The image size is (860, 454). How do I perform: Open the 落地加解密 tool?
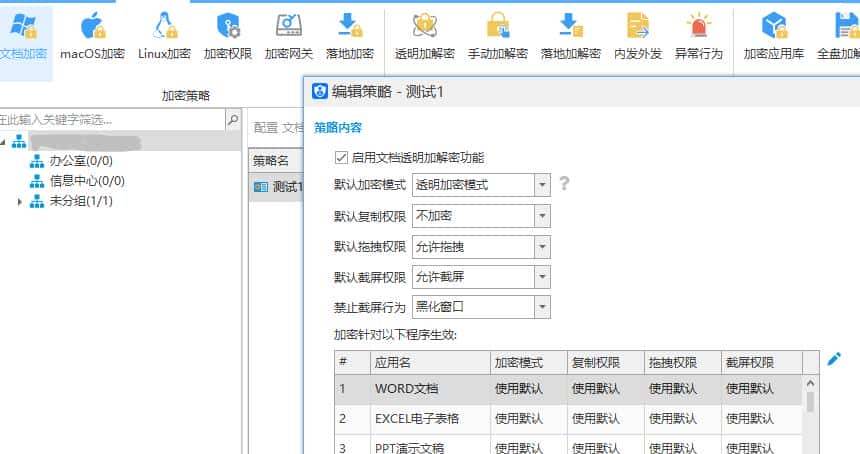570,37
